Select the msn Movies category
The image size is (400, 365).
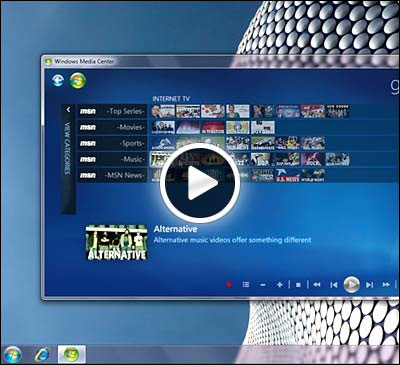tap(112, 127)
